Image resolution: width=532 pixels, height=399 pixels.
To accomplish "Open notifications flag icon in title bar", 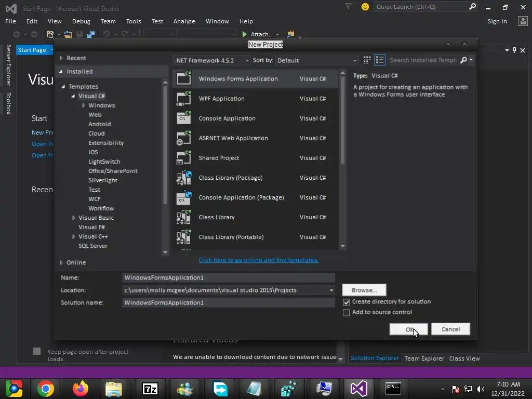I will tap(348, 6).
